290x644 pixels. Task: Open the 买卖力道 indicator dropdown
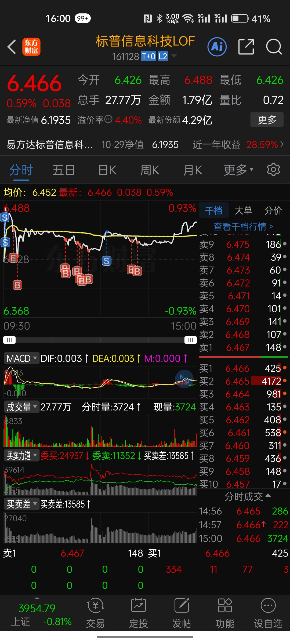click(21, 456)
